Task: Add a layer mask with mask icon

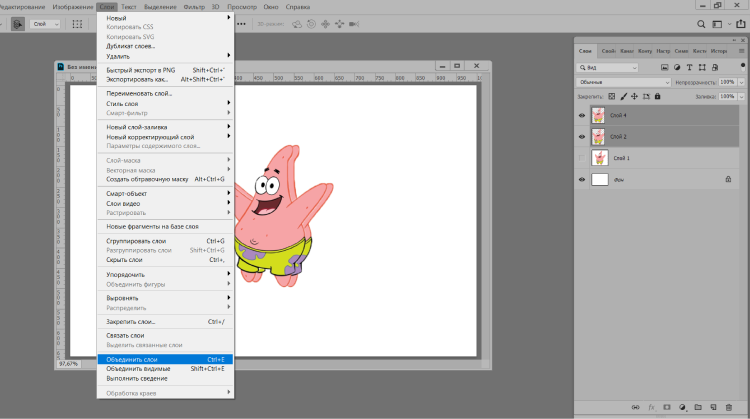Action: point(667,408)
